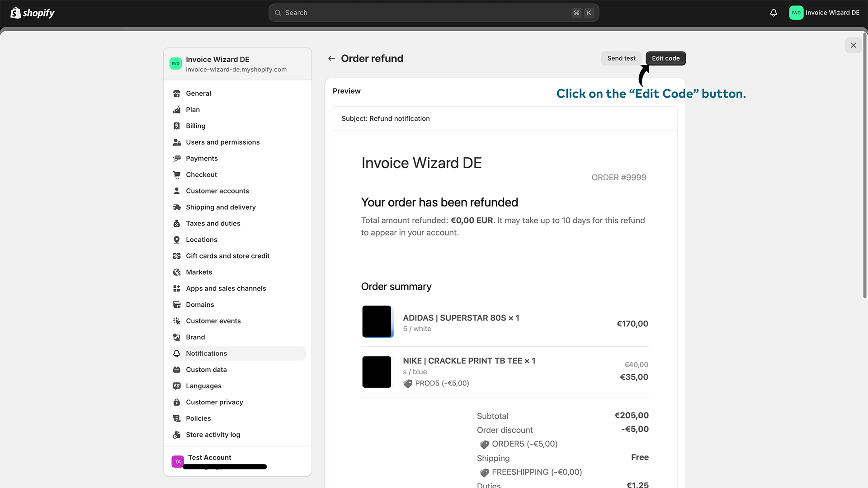The height and width of the screenshot is (488, 868).
Task: Select Shipping and delivery
Action: coord(237,207)
